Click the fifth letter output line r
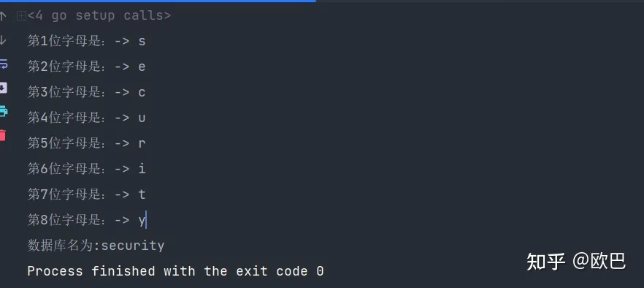644x288 pixels. pos(86,143)
